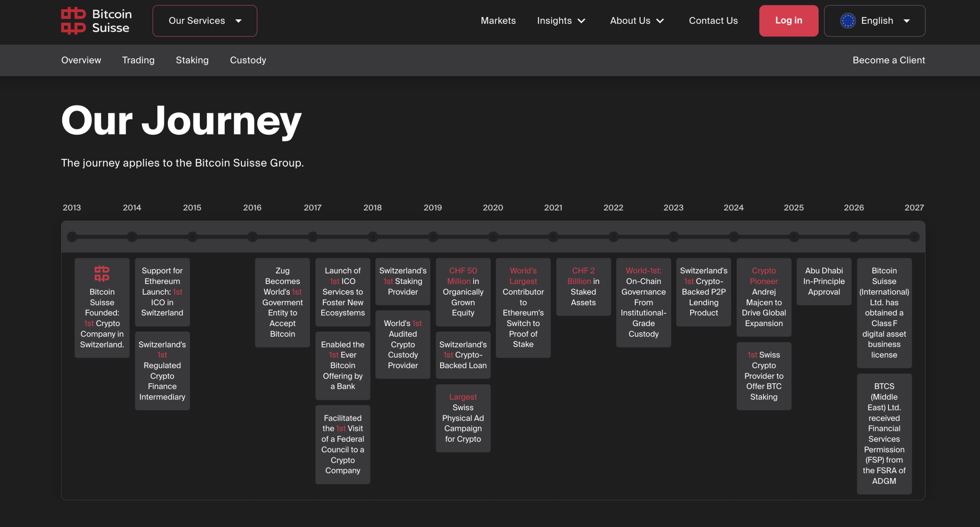
Task: Click the 1st Audited Crypto Custody Provider card
Action: point(403,344)
